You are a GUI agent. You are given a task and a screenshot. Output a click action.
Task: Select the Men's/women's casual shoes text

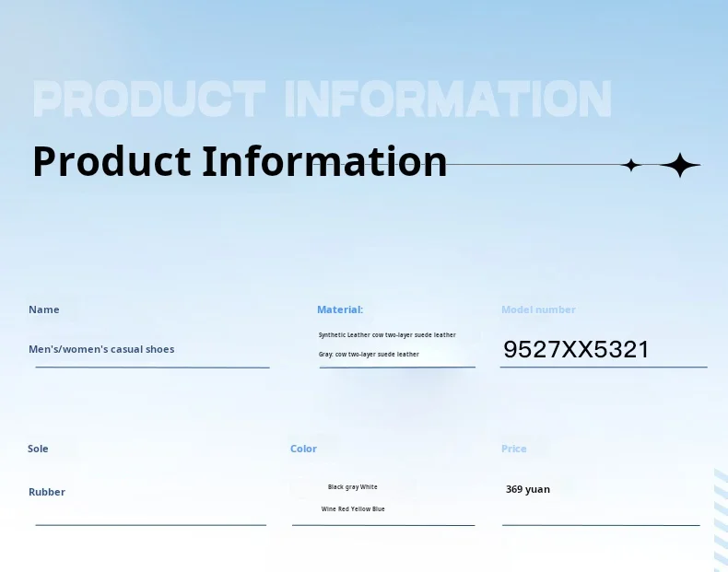click(x=101, y=349)
